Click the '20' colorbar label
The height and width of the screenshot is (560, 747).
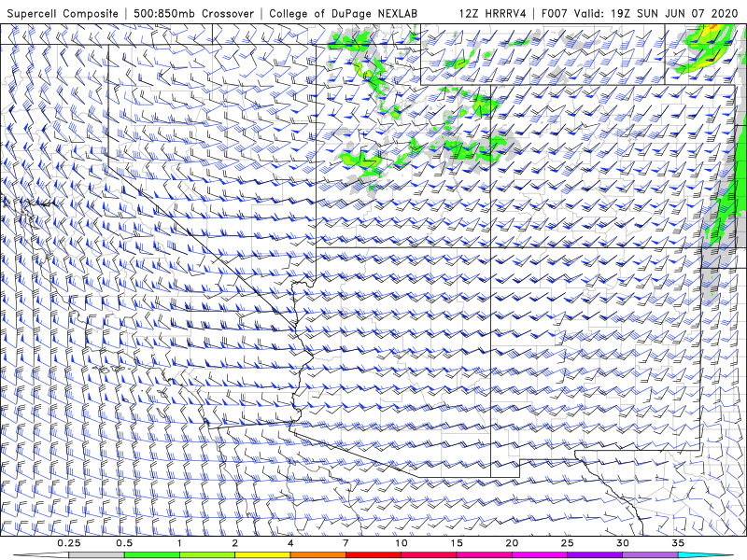512,543
